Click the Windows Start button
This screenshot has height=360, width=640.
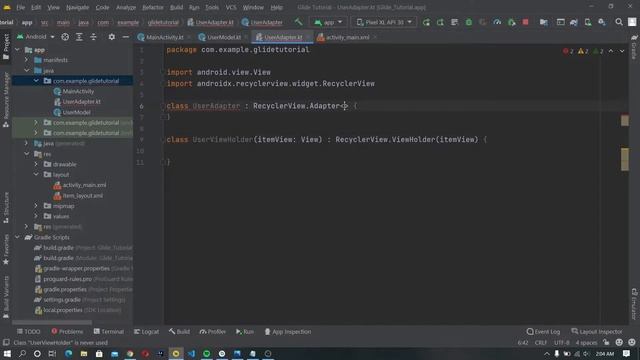[x=7, y=353]
